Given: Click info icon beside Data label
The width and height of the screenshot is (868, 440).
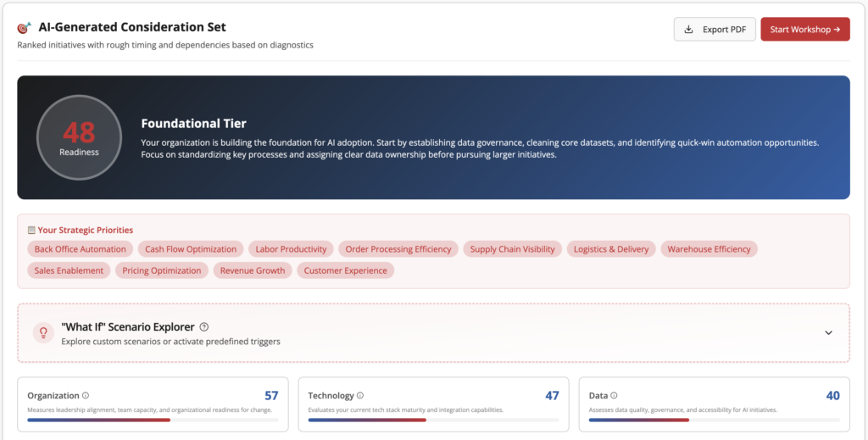Looking at the screenshot, I should pyautogui.click(x=614, y=395).
